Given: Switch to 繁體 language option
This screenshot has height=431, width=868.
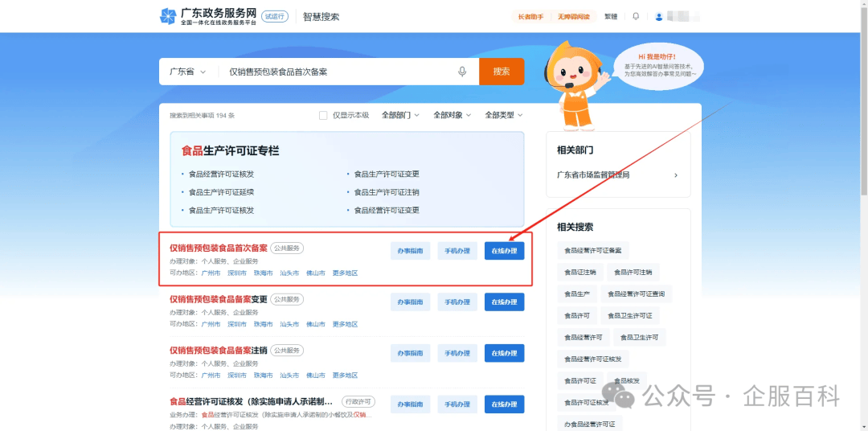Looking at the screenshot, I should [611, 17].
